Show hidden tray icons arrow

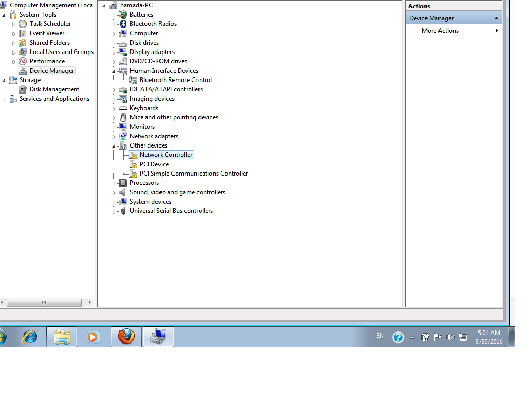[x=413, y=337]
